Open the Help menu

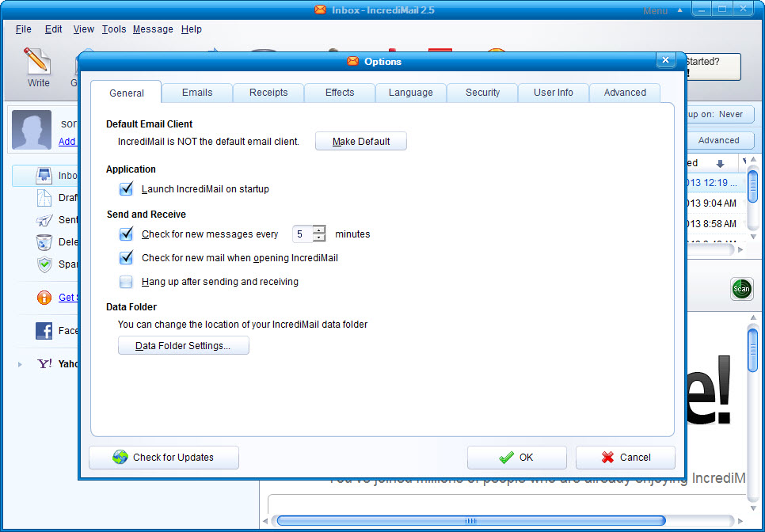point(192,29)
